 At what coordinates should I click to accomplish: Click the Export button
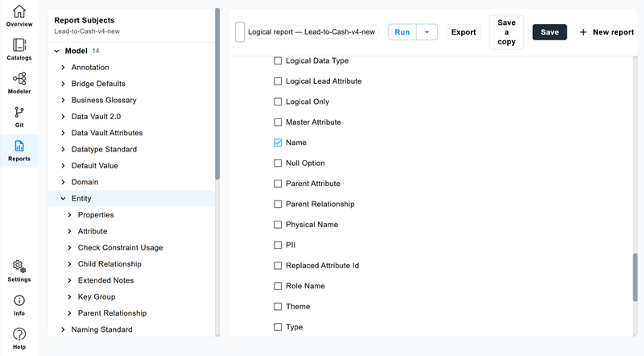[464, 32]
